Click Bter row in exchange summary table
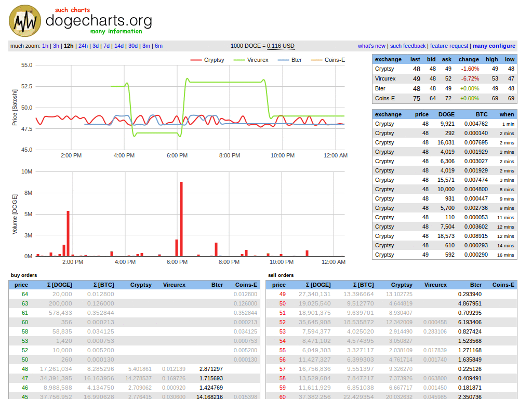532x399 pixels. pyautogui.click(x=445, y=88)
